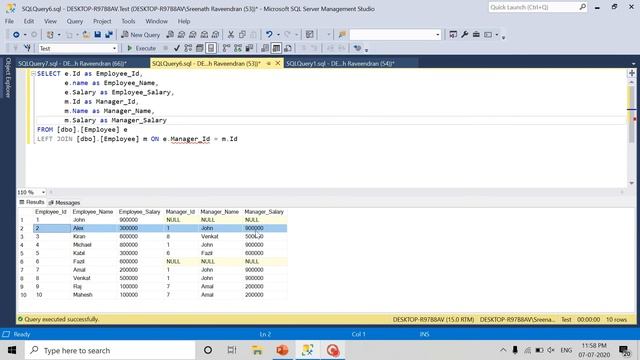This screenshot has height=360, width=640.
Task: Open the Project menu
Action: click(102, 21)
